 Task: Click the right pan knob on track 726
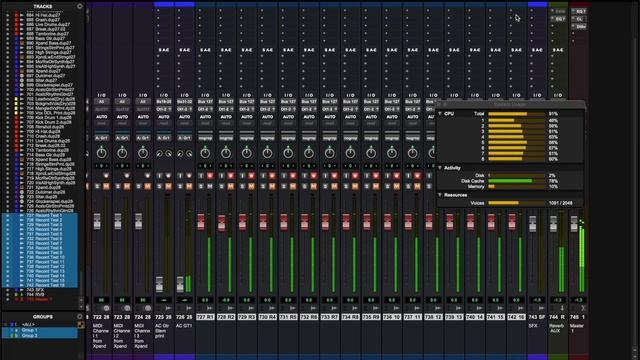point(189,153)
